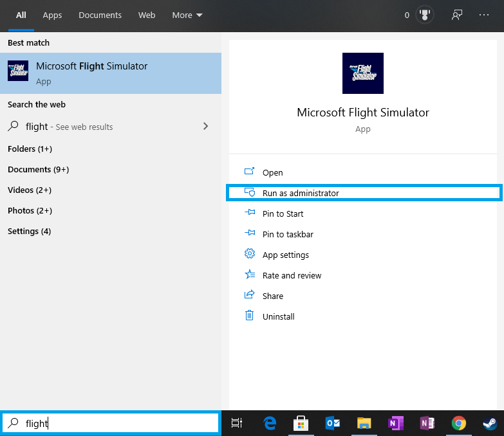Expand web results arrow next to flight
The height and width of the screenshot is (436, 504).
205,127
